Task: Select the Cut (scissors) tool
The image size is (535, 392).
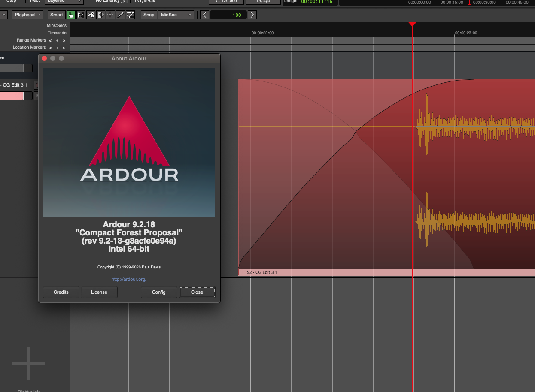Action: point(91,15)
